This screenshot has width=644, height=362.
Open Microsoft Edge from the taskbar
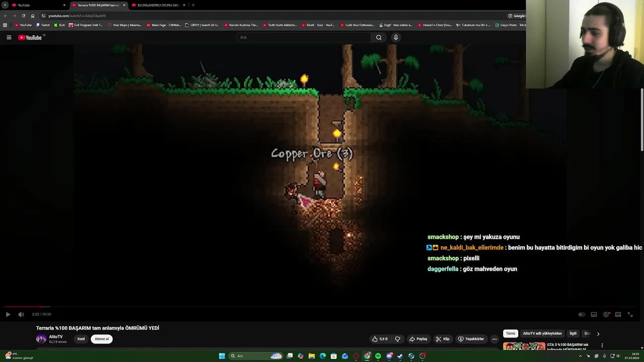(323, 356)
